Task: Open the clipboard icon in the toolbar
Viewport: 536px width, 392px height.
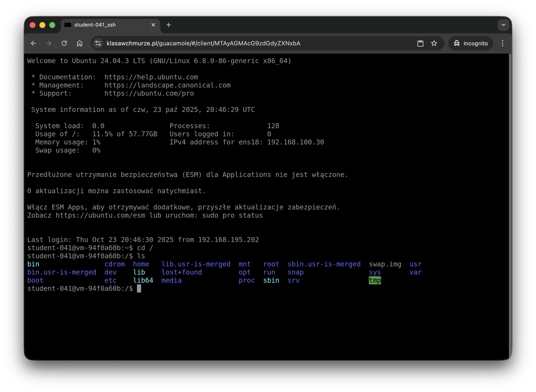Action: 420,43
